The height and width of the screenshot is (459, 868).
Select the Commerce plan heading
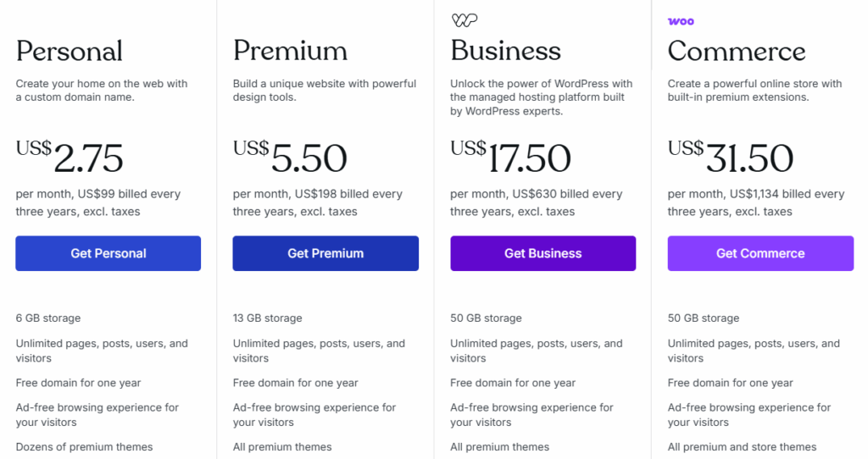[737, 52]
